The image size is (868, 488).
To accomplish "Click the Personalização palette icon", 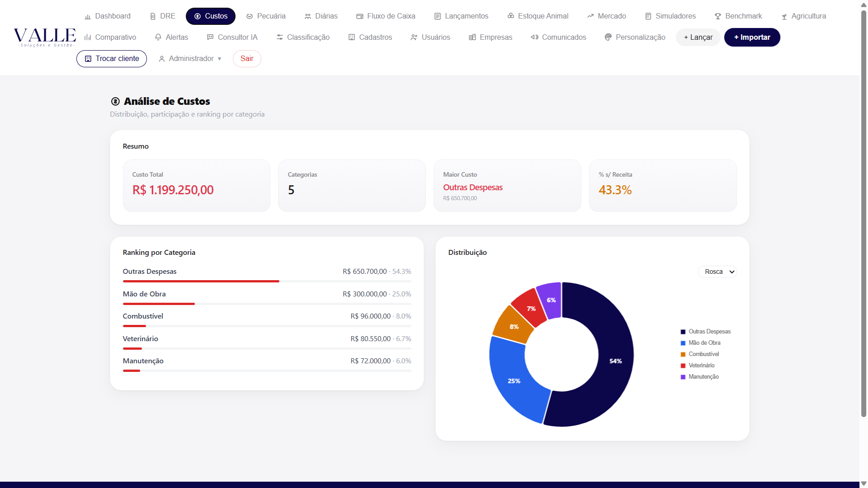I will pyautogui.click(x=608, y=37).
